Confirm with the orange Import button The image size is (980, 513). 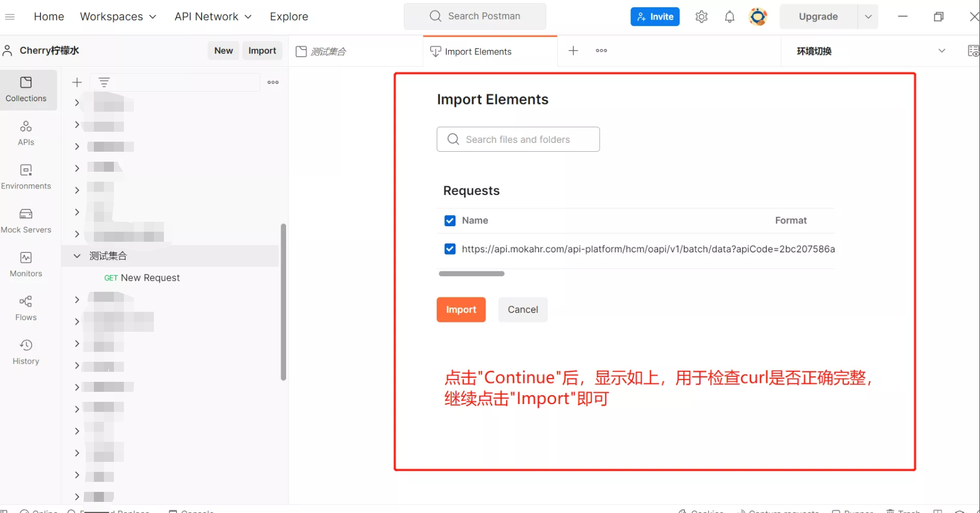pos(461,310)
